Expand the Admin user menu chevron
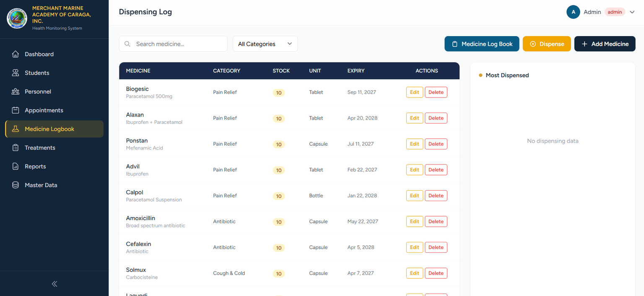This screenshot has height=296, width=644. pyautogui.click(x=632, y=12)
